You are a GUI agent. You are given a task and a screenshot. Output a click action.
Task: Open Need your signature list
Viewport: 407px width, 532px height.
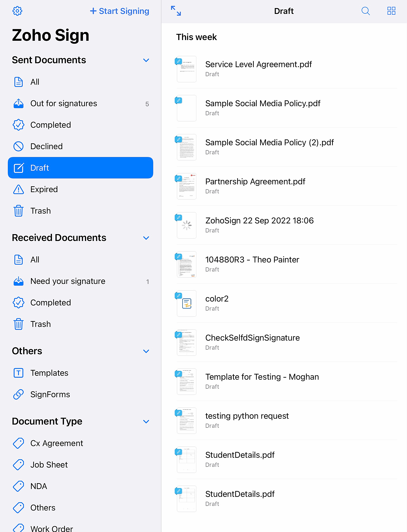(81, 281)
